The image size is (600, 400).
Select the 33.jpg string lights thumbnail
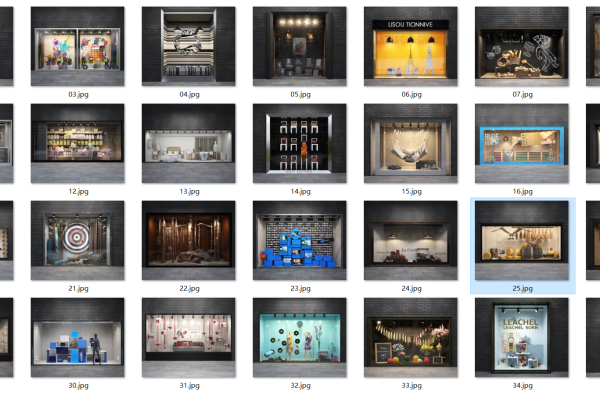point(410,337)
